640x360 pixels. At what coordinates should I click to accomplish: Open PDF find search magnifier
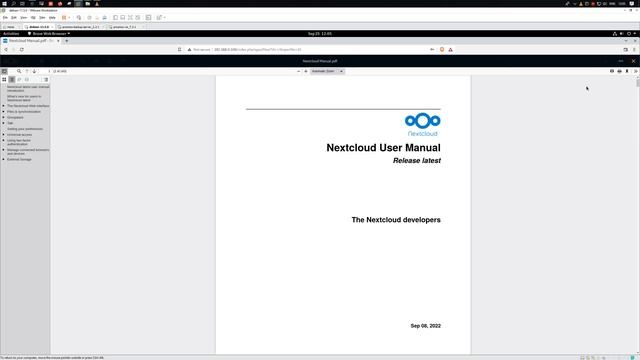pos(19,71)
